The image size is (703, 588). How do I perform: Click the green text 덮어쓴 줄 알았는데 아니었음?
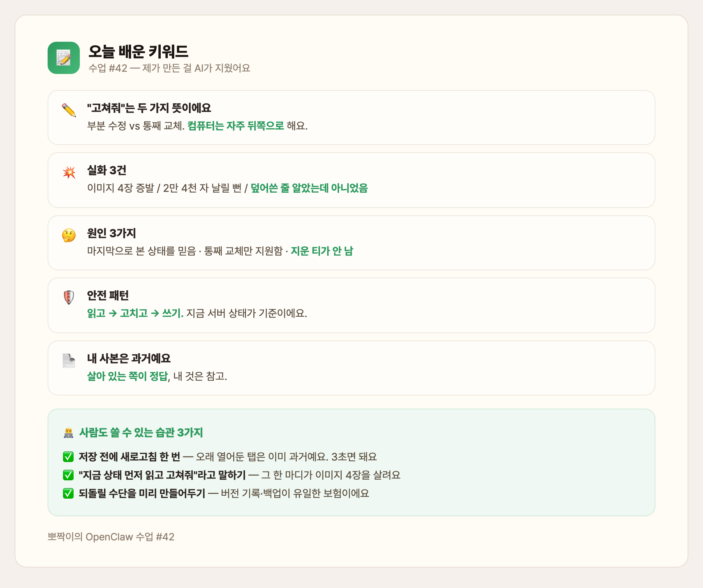tap(309, 188)
